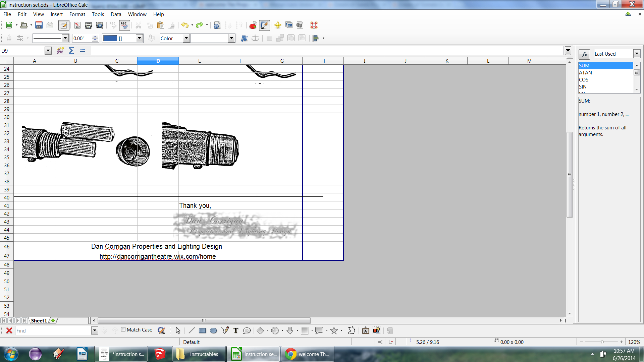Select the Ellipse drawing tool

point(213,330)
